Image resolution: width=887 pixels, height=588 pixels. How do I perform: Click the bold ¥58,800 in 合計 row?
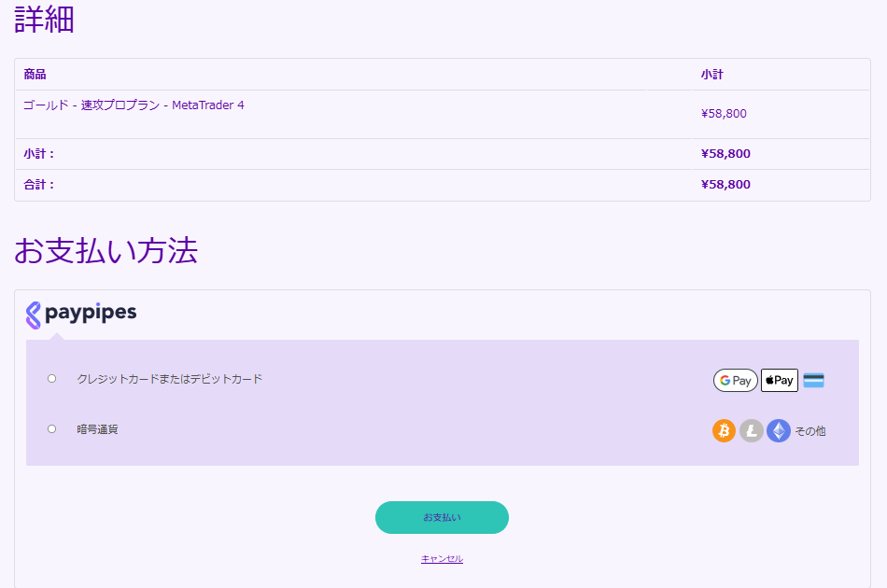pyautogui.click(x=725, y=184)
